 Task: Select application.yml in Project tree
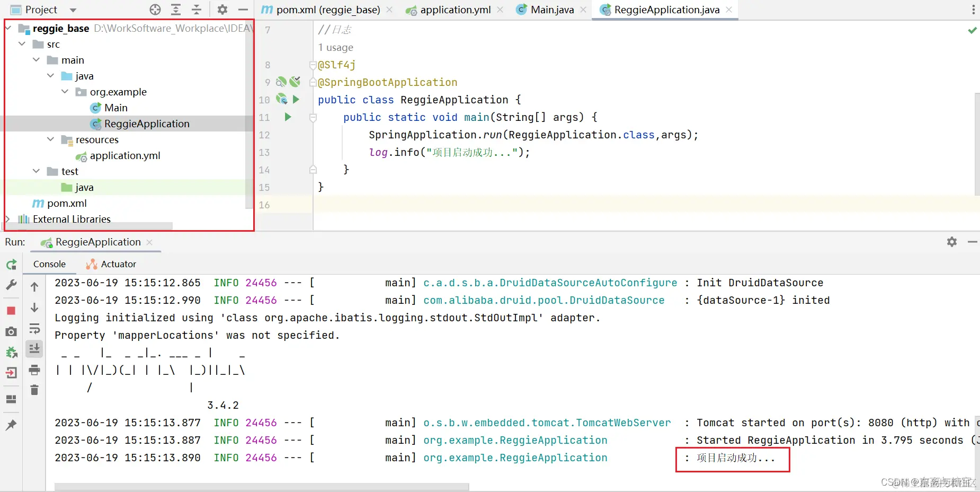[x=125, y=155]
